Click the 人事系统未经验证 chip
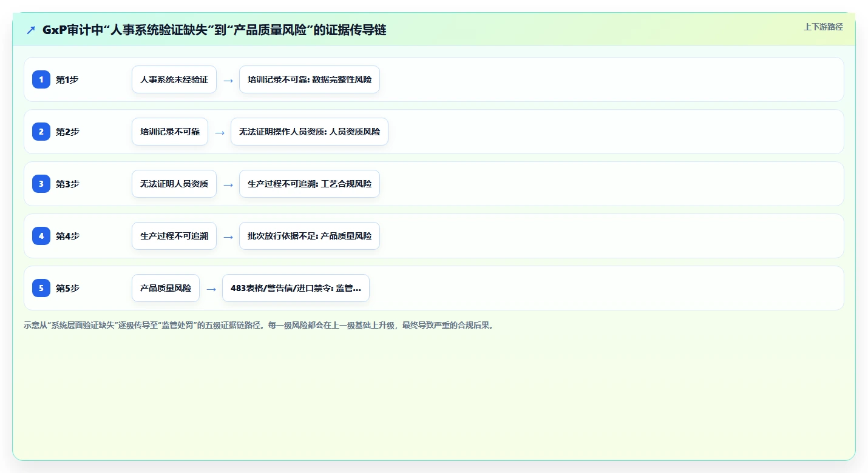 tap(174, 79)
